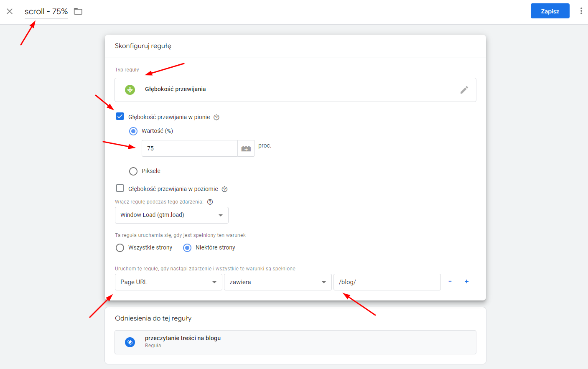Select the Wszystkie strony radio button
The height and width of the screenshot is (369, 588).
point(120,247)
